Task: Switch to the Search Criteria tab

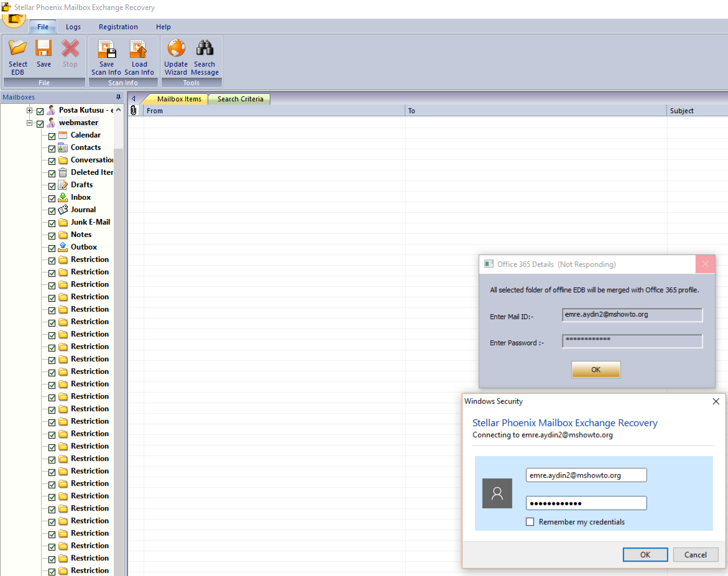Action: (240, 99)
